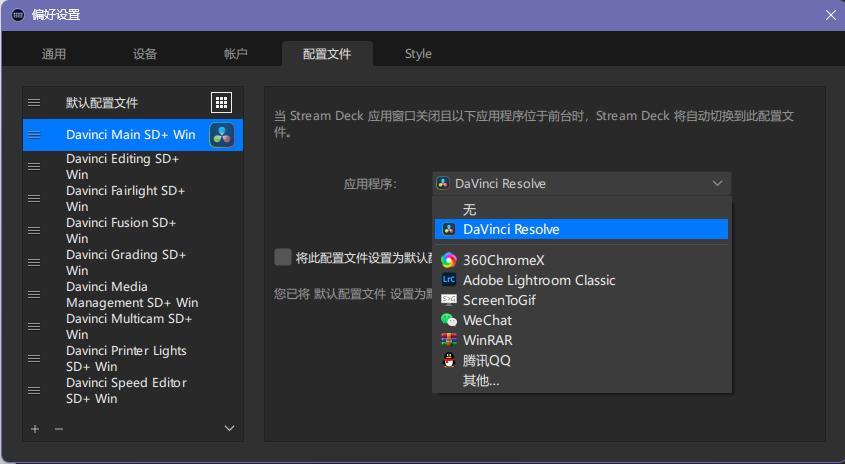Add a new profile with plus button
Image resolution: width=845 pixels, height=464 pixels.
pos(35,429)
